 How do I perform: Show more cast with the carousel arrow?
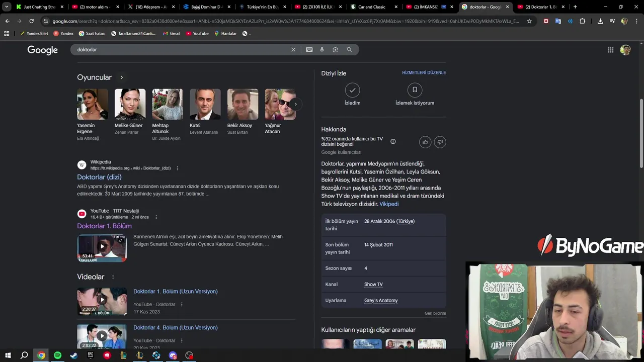tap(295, 104)
